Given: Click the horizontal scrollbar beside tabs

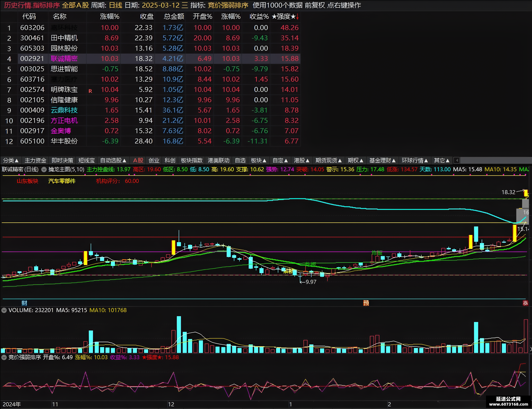Looking at the screenshot, I should click(496, 160).
